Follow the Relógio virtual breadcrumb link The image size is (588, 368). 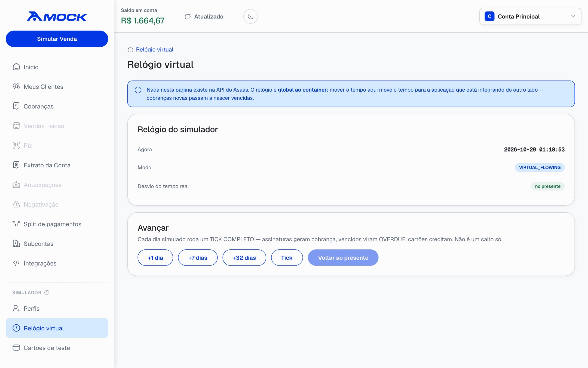155,50
